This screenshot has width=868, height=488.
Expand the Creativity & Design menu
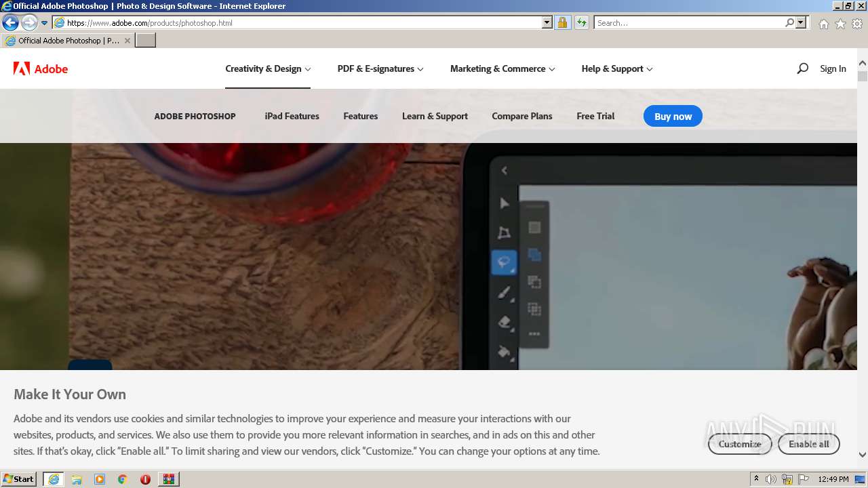point(268,68)
